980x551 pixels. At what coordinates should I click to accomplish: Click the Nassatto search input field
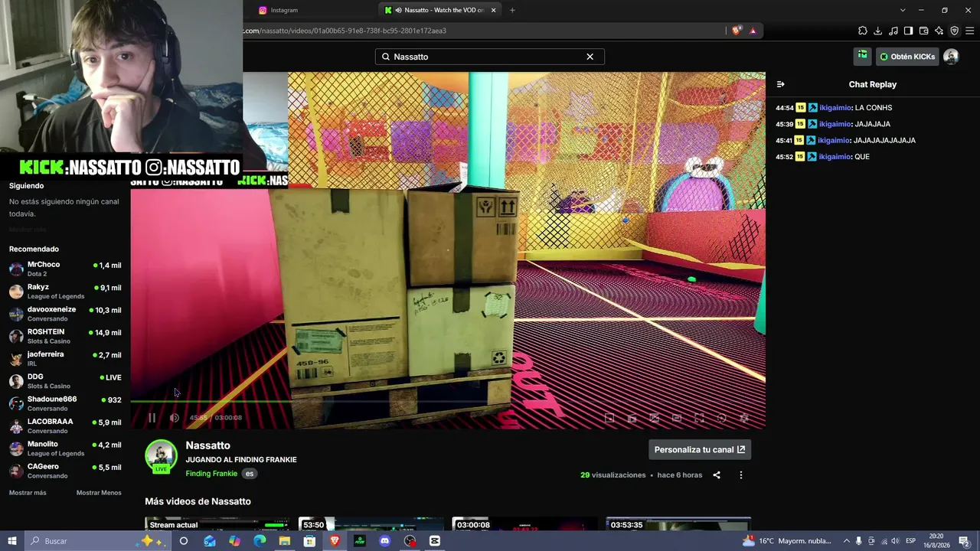click(x=490, y=57)
